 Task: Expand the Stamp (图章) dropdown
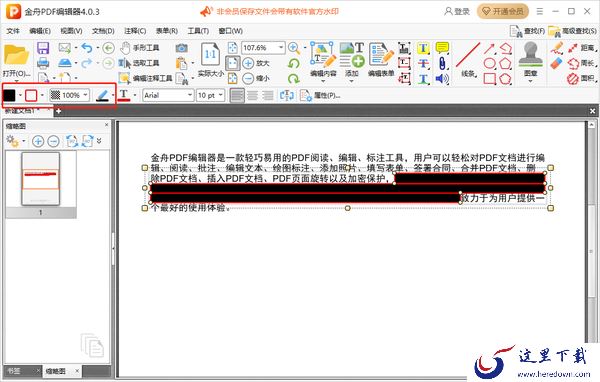(x=530, y=81)
